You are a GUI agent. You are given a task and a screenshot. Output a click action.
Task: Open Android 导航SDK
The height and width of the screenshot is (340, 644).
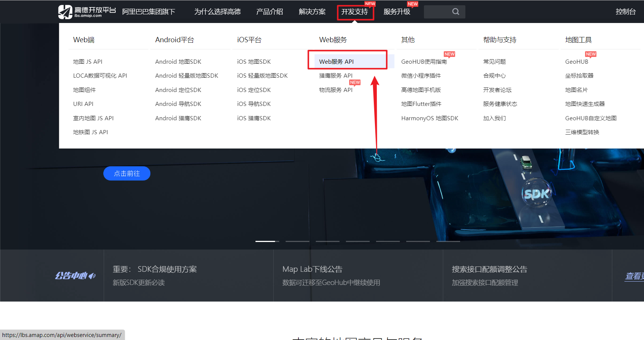178,104
